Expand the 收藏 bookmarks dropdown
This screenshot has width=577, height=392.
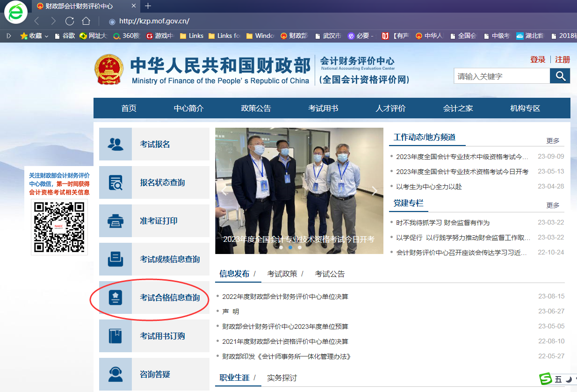(46, 36)
